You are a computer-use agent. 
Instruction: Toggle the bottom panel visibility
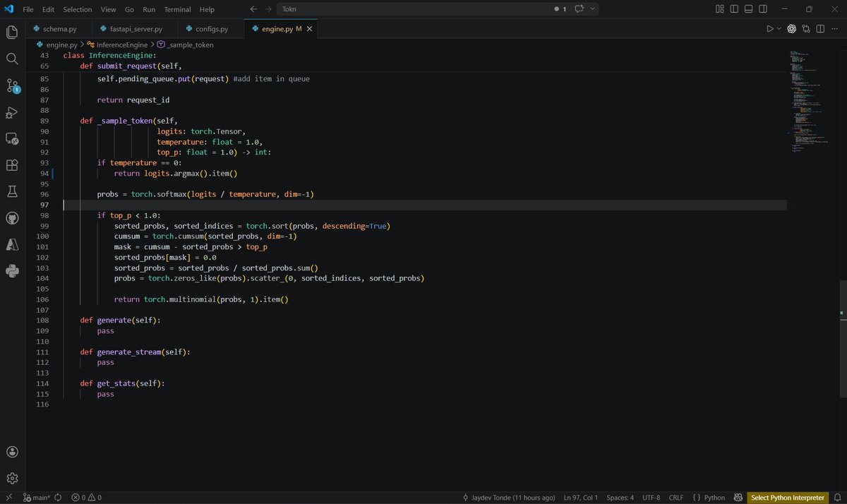click(x=750, y=9)
